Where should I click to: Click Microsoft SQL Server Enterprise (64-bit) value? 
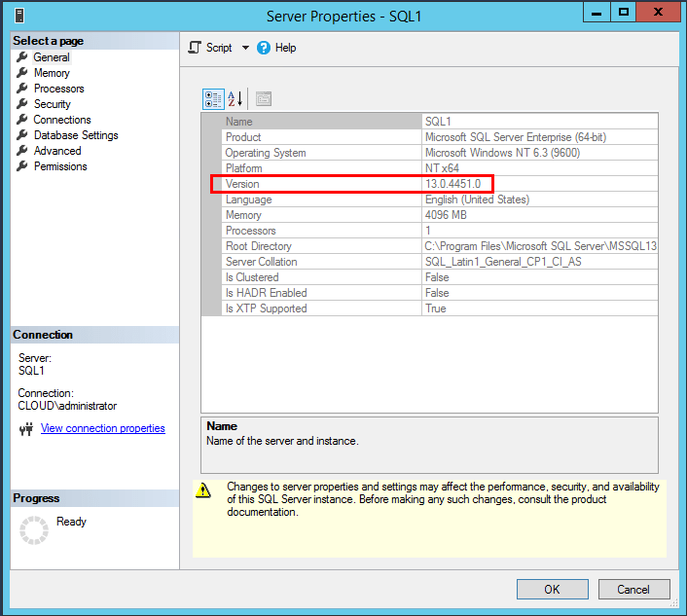click(x=516, y=137)
